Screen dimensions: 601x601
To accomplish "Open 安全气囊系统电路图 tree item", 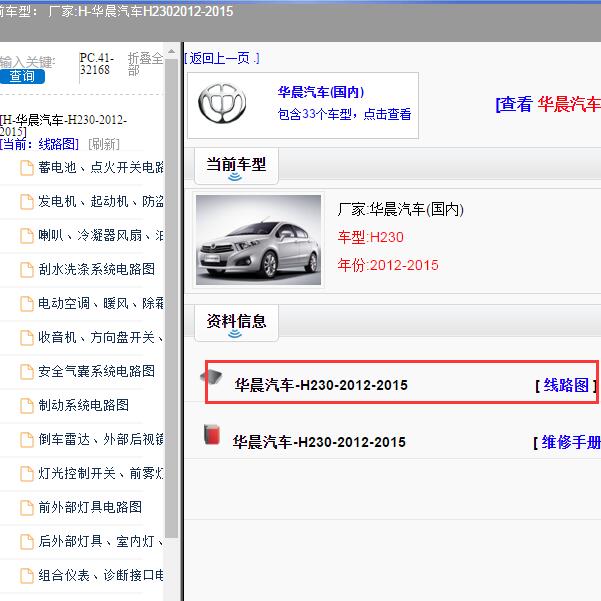I will pos(97,371).
